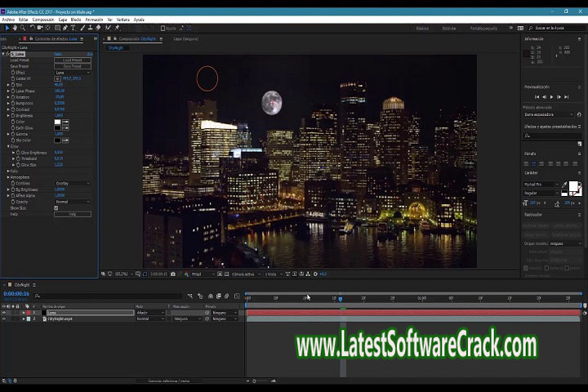Screen dimensions: 588x392
Task: Open the Combine dropdown set to Overlay
Action: [72, 183]
